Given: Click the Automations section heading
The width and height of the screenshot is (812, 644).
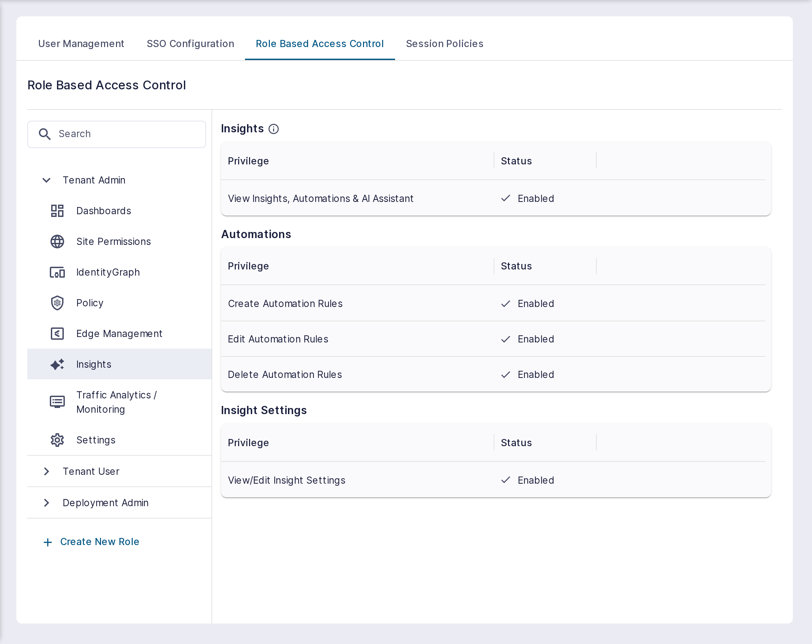Looking at the screenshot, I should click(x=256, y=234).
